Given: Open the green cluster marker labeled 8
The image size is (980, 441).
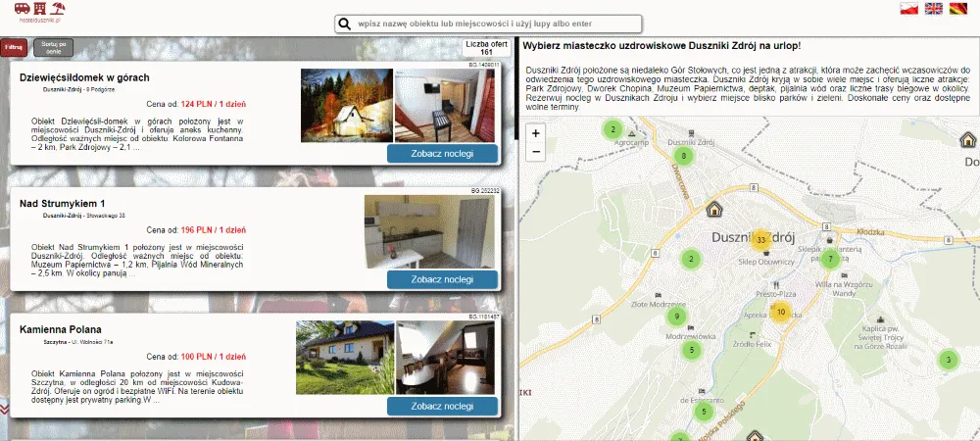Looking at the screenshot, I should click(684, 156).
